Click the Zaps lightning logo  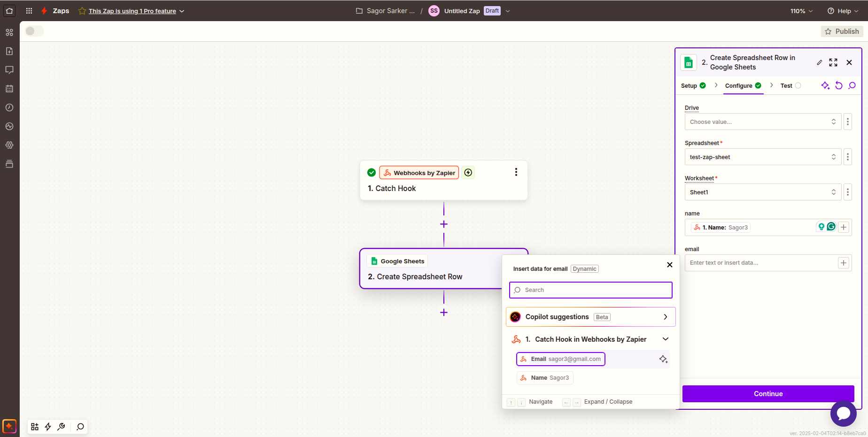coord(44,11)
